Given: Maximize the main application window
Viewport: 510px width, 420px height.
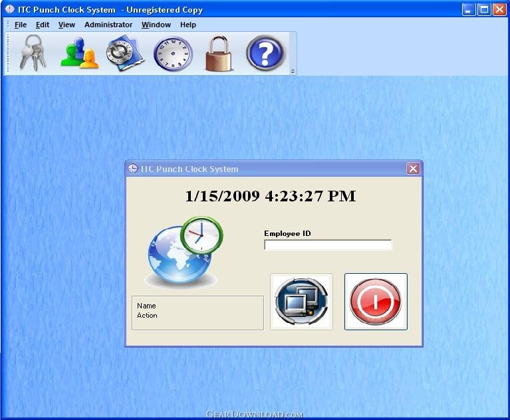Looking at the screenshot, I should (484, 10).
